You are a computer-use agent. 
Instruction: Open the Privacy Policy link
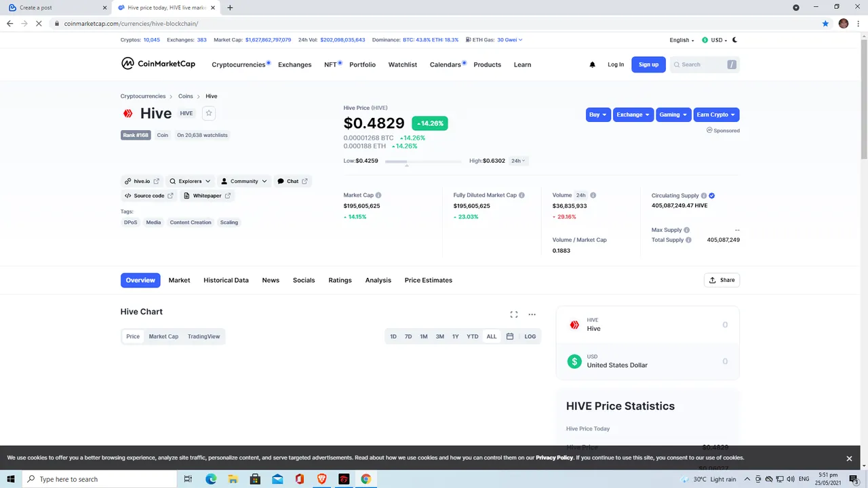[555, 458]
